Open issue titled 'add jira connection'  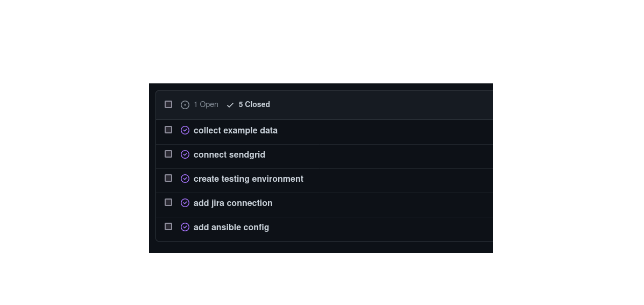[233, 203]
